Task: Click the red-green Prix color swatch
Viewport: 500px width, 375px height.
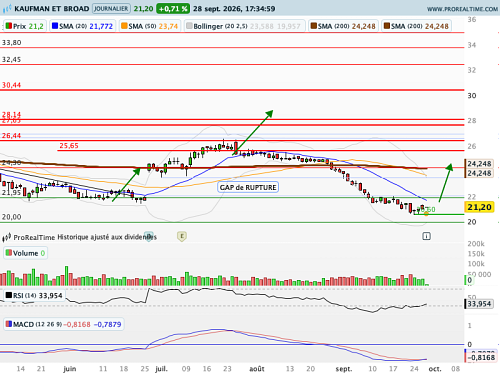Action: tap(9, 26)
